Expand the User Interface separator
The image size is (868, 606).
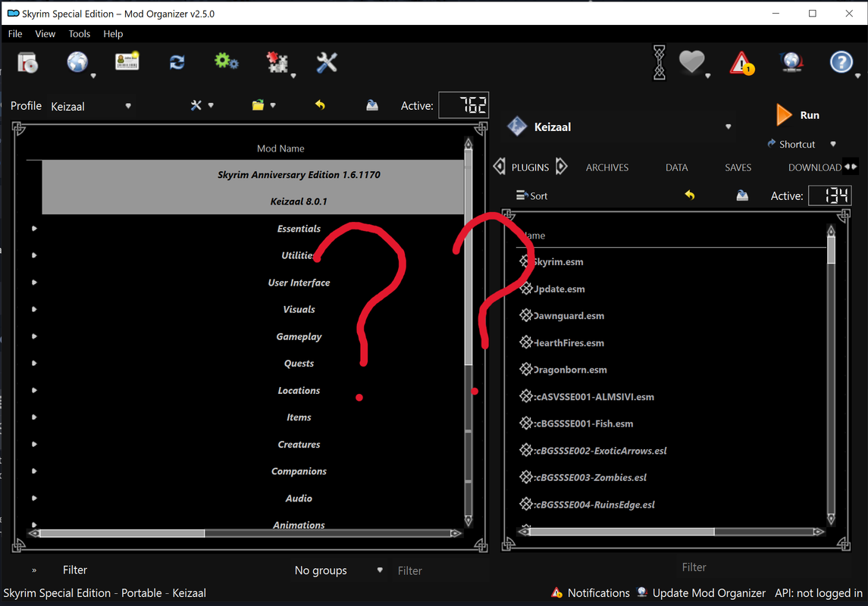click(x=34, y=283)
